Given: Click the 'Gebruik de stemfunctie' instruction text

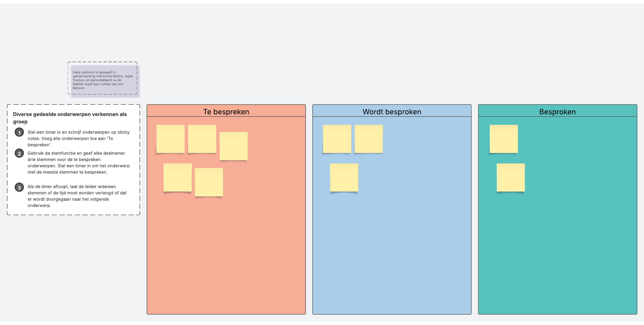Looking at the screenshot, I should tap(78, 162).
